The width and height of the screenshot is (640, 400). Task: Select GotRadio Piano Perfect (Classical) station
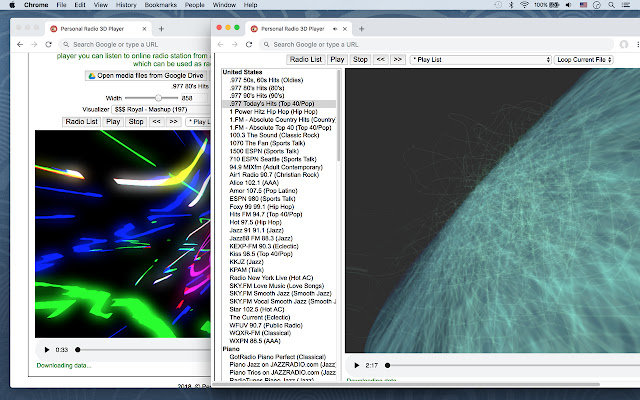278,357
